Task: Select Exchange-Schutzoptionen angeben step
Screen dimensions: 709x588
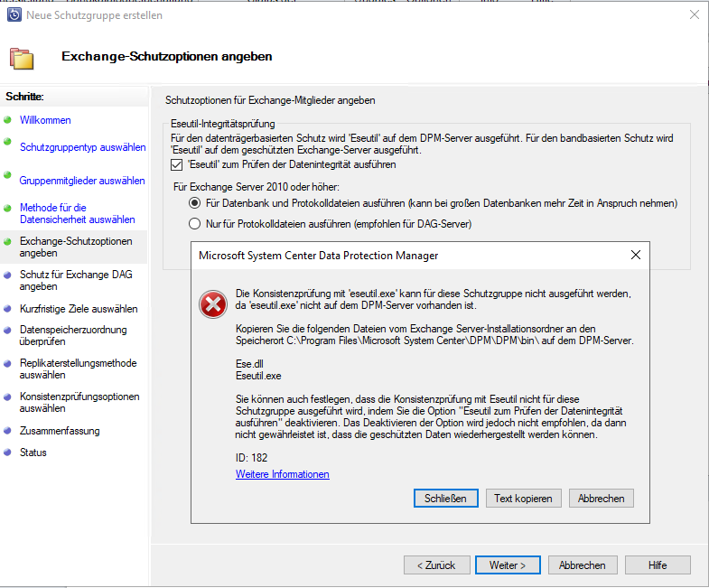Action: coord(76,247)
